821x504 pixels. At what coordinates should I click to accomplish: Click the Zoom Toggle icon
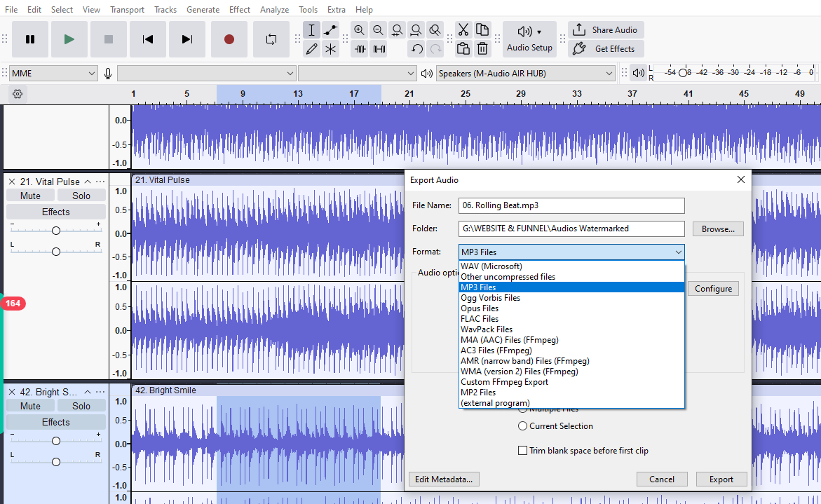click(435, 30)
